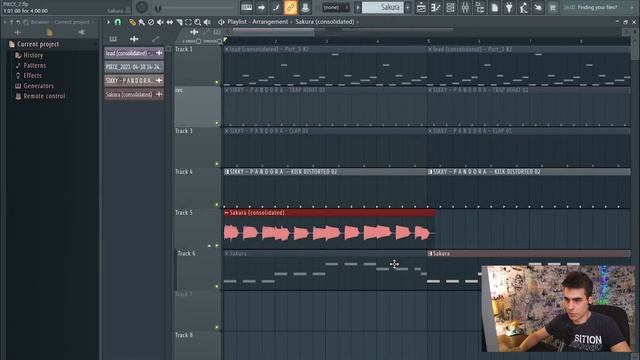Screen dimensions: 640x360
Task: Click arrow left of Sakura pattern selector
Action: (358, 7)
